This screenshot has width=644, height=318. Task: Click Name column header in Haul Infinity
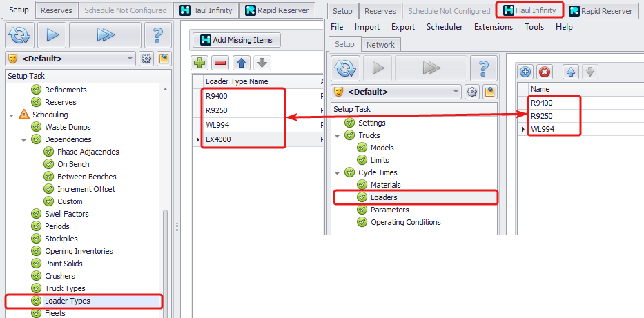click(x=585, y=89)
